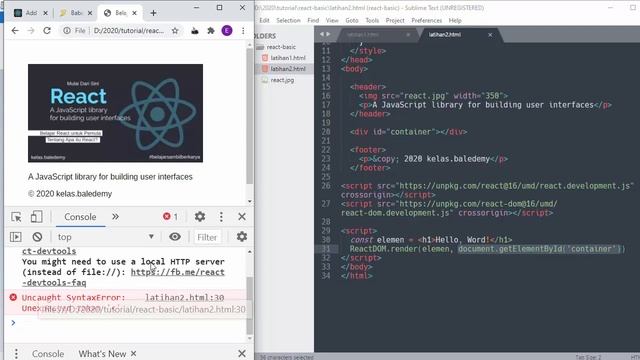The width and height of the screenshot is (640, 360).
Task: Open Sublime Text Edit menu
Action: click(x=264, y=20)
